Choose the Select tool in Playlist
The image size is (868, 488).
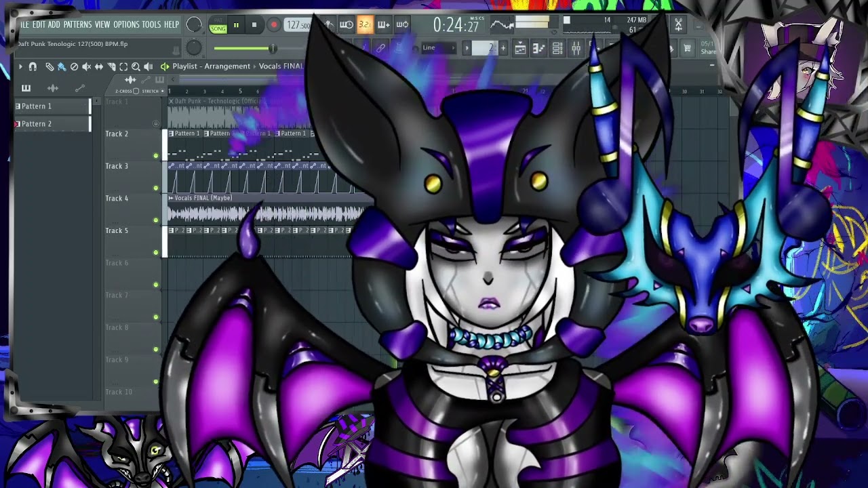pyautogui.click(x=123, y=66)
